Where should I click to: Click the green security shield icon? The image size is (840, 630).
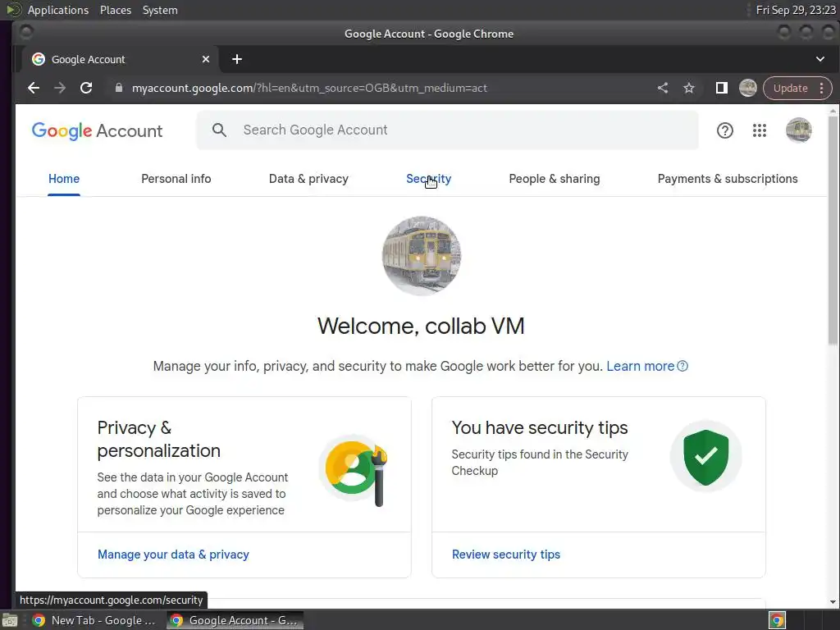tap(705, 457)
